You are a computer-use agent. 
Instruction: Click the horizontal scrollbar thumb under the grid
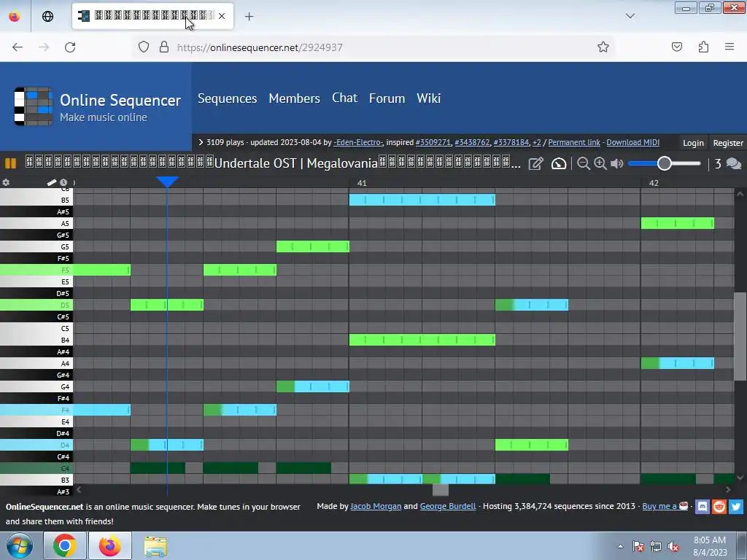pyautogui.click(x=440, y=489)
